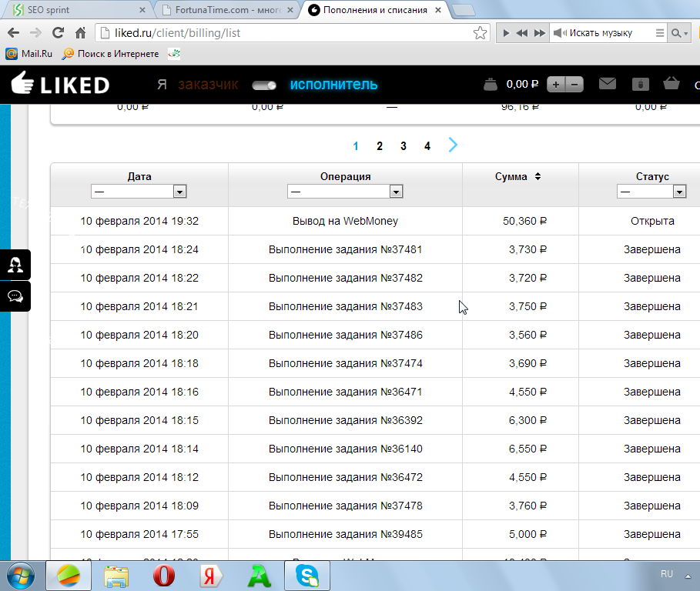700x591 pixels.
Task: Open the Операция filter dropdown
Action: tap(345, 192)
